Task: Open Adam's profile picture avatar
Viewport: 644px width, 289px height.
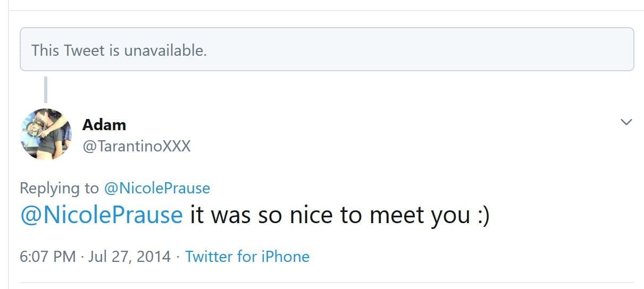Action: [x=46, y=134]
